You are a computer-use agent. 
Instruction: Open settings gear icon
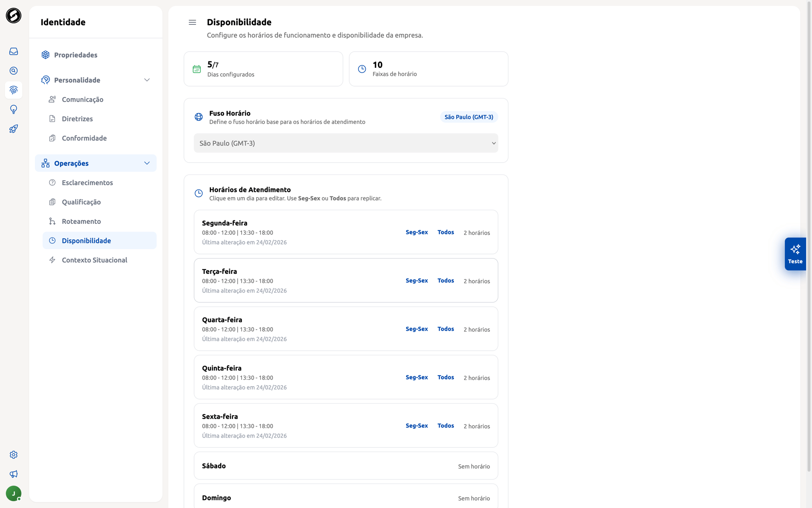(x=13, y=454)
